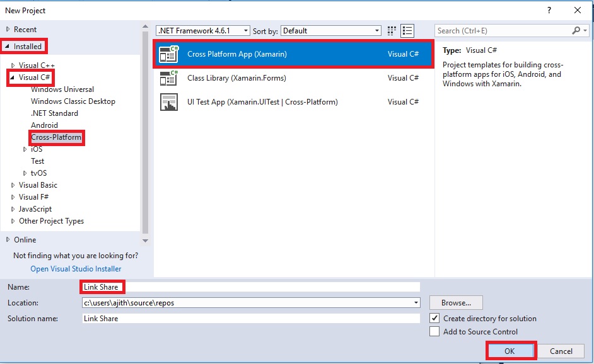Select the Android category
Viewport: 594px width, 364px height.
click(44, 125)
